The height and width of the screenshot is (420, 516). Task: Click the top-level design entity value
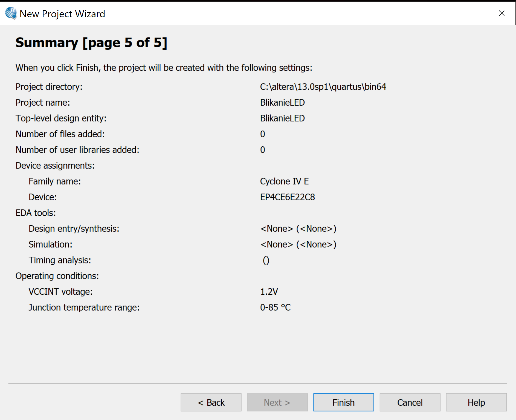282,118
